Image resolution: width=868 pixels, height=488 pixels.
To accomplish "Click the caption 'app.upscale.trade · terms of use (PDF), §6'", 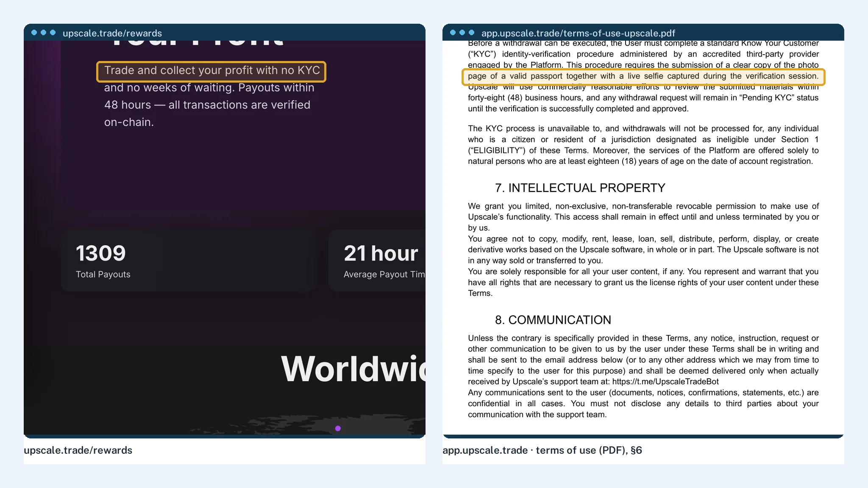I will point(542,450).
